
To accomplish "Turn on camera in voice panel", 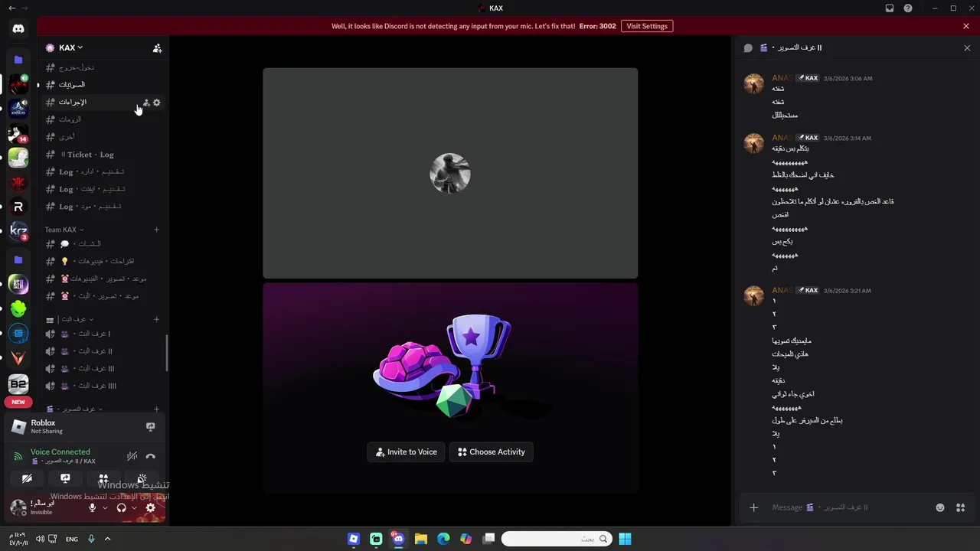I will (27, 478).
